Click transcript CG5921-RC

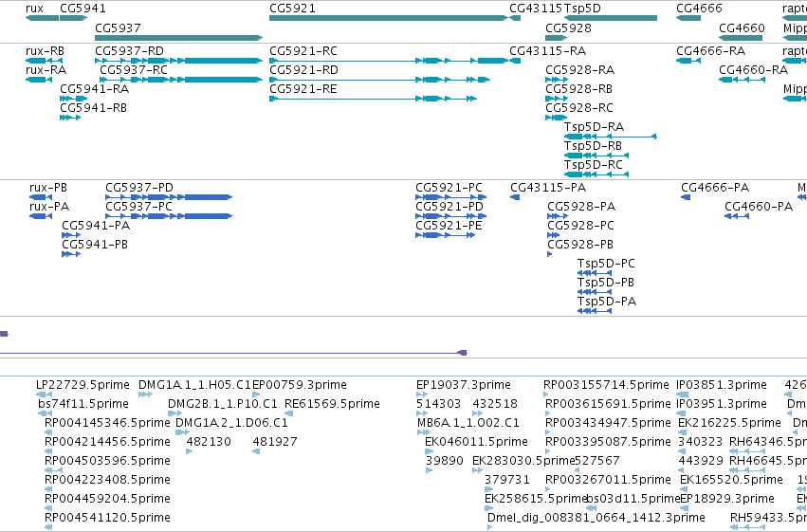click(303, 51)
